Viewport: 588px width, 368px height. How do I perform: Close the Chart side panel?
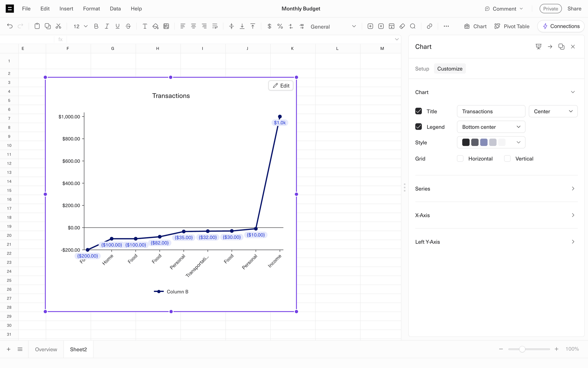pos(573,47)
